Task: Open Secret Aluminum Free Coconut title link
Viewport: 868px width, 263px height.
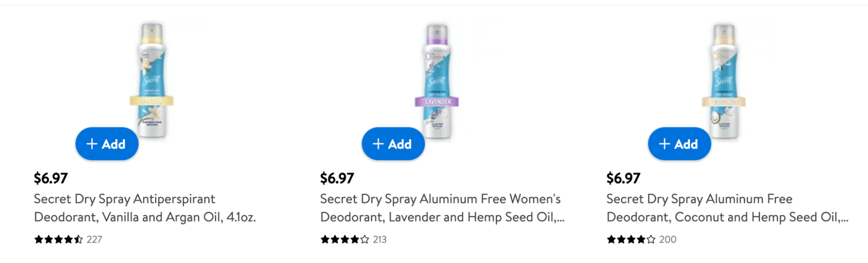Action: point(727,208)
